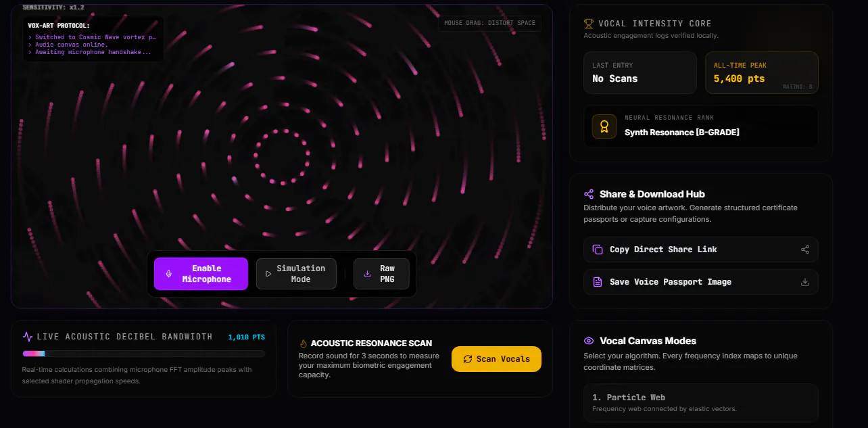Click the share icon at right of Copy Direct Share Link
Image resolution: width=868 pixels, height=428 pixels.
pos(805,249)
